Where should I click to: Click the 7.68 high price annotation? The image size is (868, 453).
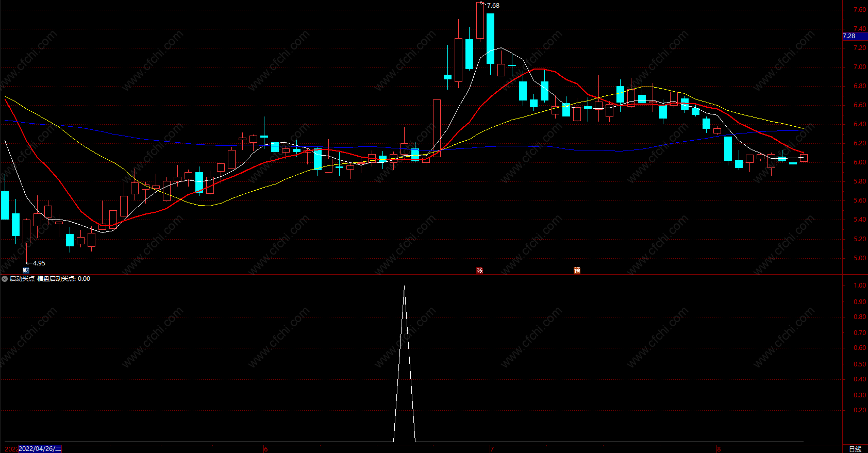[493, 6]
